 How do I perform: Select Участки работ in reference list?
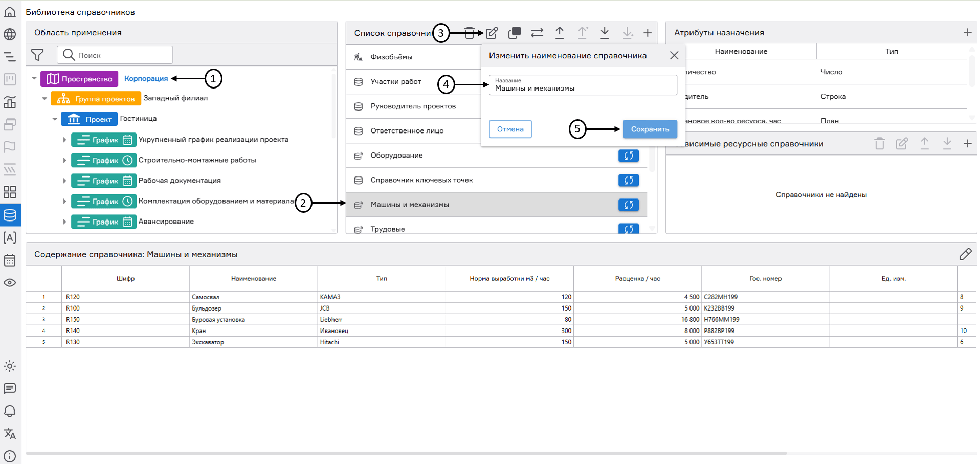pyautogui.click(x=395, y=82)
